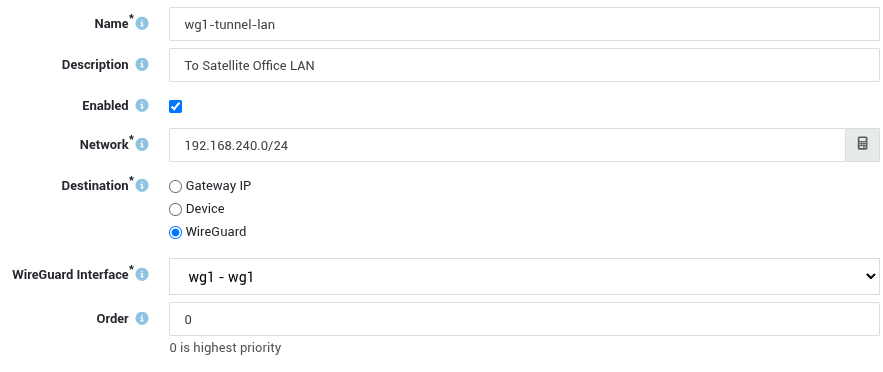Open the network calculator icon
The image size is (883, 372).
coord(862,145)
